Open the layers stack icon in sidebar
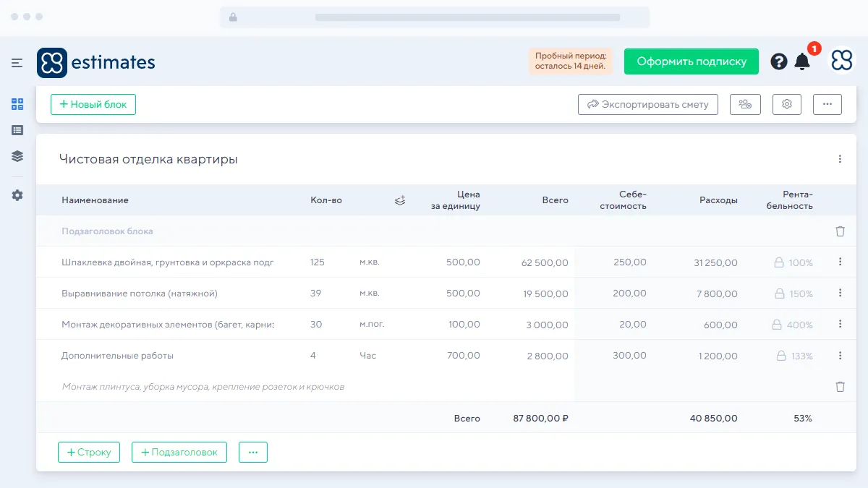The width and height of the screenshot is (868, 488). pyautogui.click(x=17, y=156)
